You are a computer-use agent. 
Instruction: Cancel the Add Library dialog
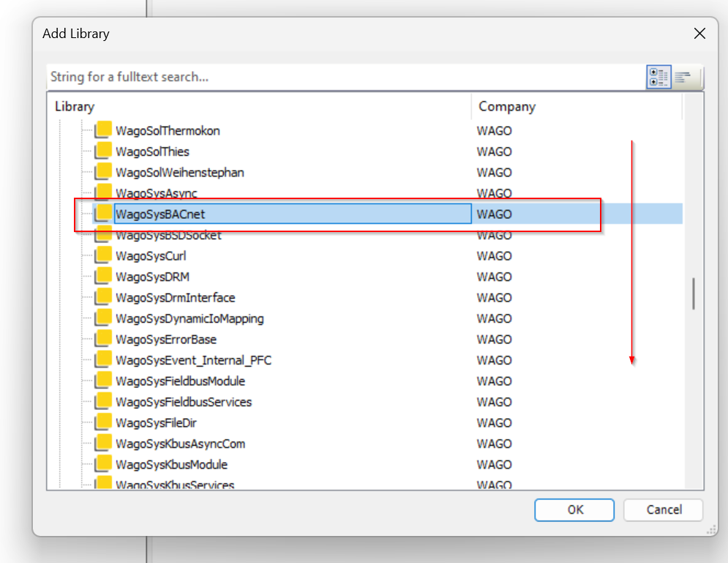(x=664, y=510)
